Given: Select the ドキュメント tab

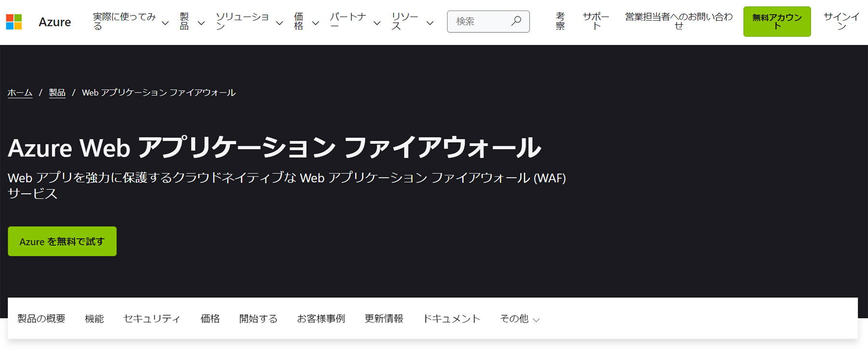Looking at the screenshot, I should [451, 319].
